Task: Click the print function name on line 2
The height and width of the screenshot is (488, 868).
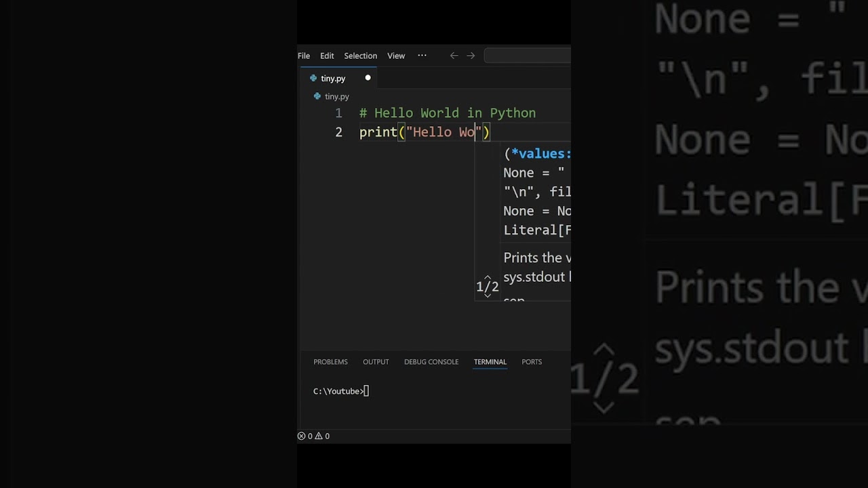Action: point(378,132)
